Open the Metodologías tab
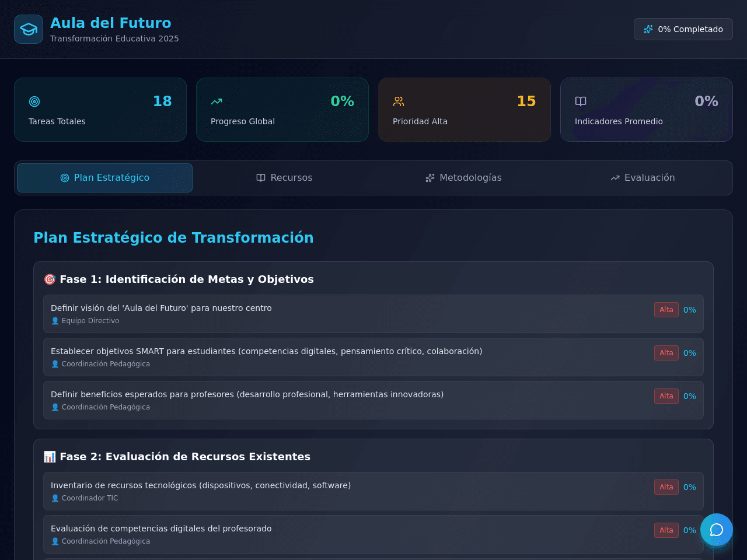Viewport: 747px width, 560px height. coord(463,178)
